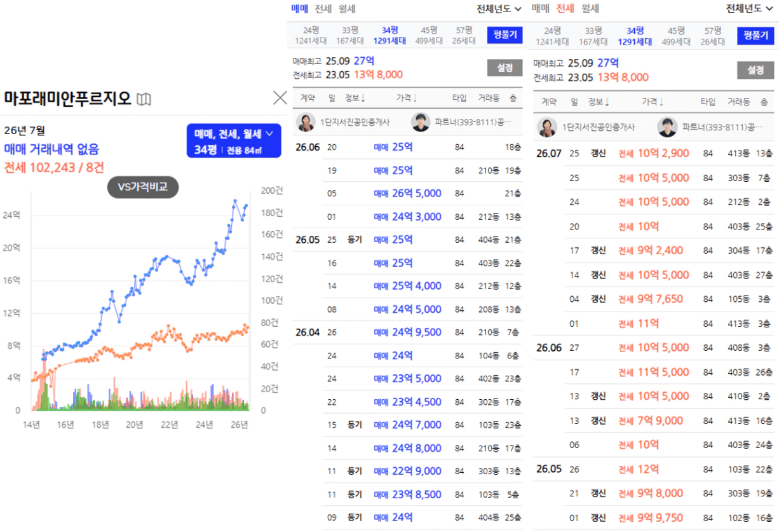Screen dimensions: 779x532
Task: Click 전세 102,243 / 8건 summary text
Action: pyautogui.click(x=54, y=168)
